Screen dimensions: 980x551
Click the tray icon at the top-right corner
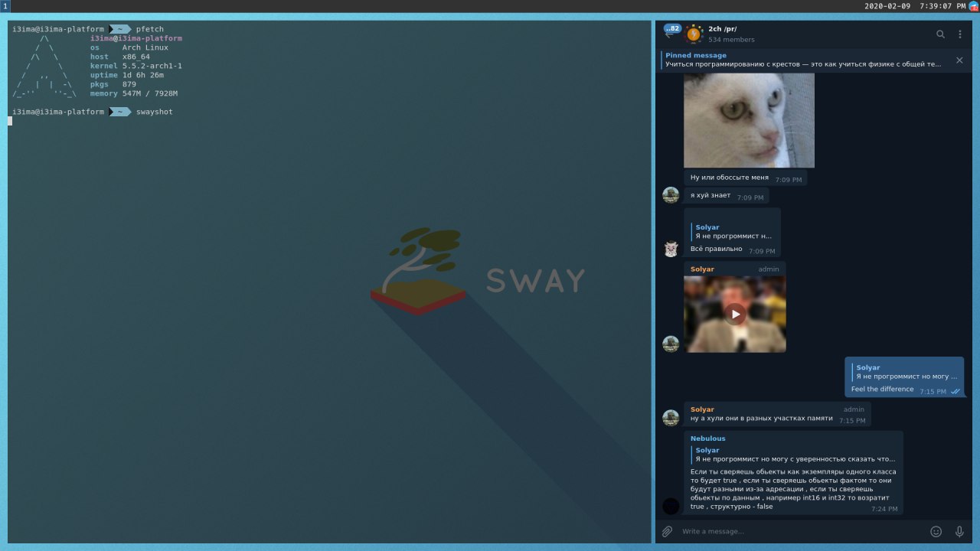pyautogui.click(x=974, y=6)
